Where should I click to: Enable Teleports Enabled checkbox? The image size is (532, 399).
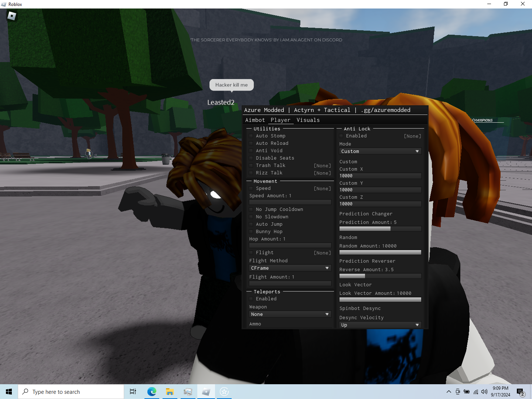coord(251,299)
